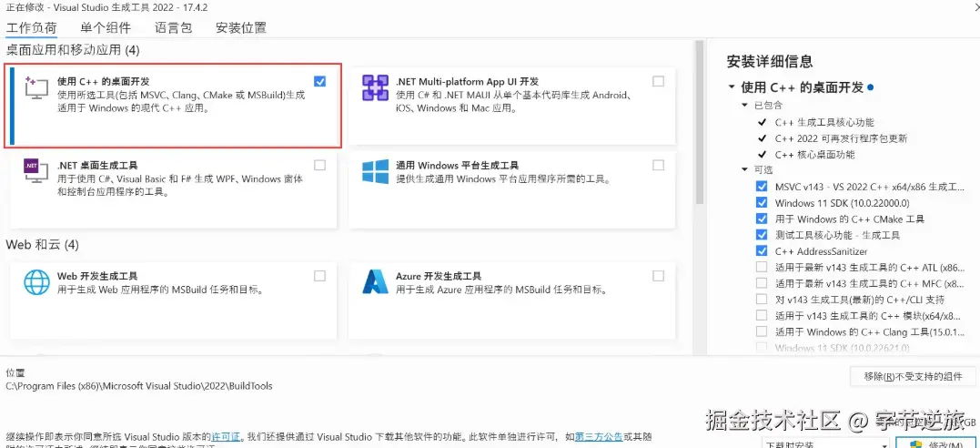Click the Windows logo workload icon
Viewport: 980px width, 448px height.
375,171
